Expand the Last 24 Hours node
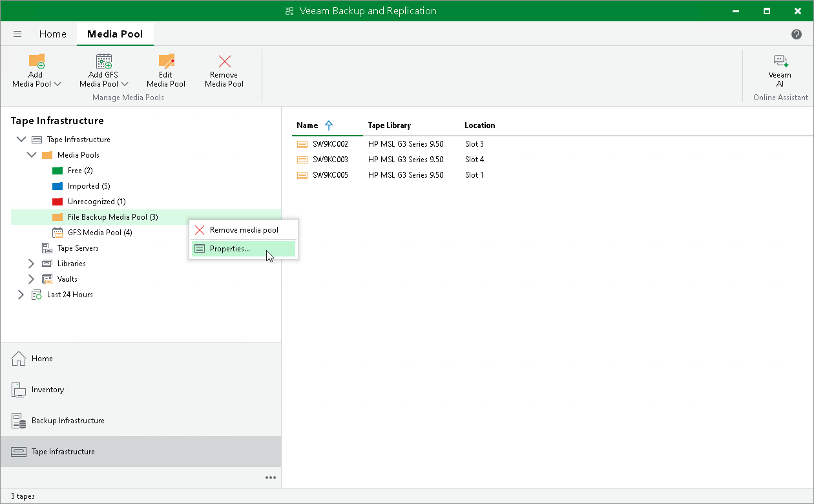 [x=21, y=295]
